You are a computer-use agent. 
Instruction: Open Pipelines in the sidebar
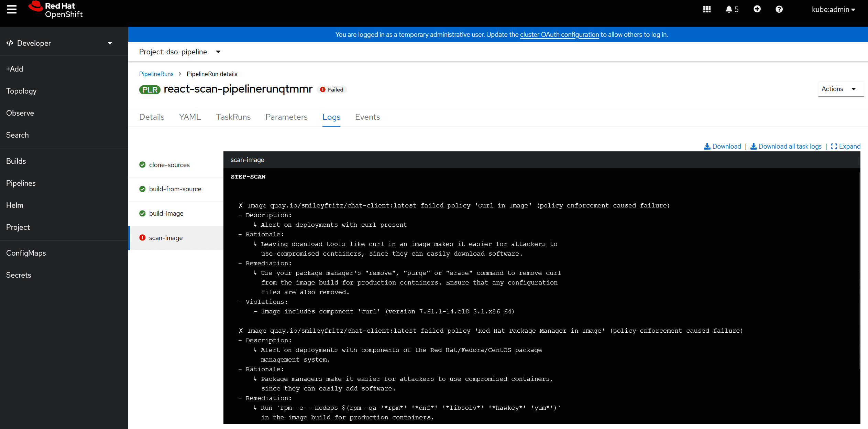pyautogui.click(x=64, y=183)
